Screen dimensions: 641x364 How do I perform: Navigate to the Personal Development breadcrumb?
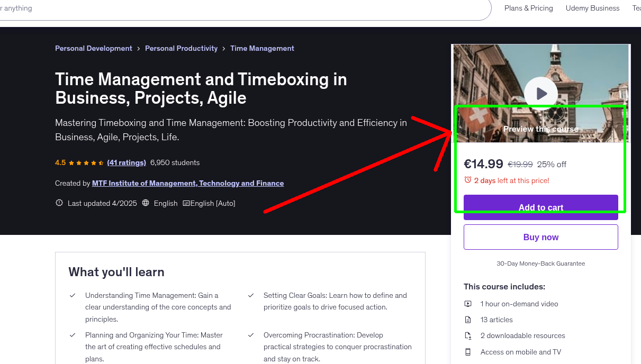coord(93,48)
